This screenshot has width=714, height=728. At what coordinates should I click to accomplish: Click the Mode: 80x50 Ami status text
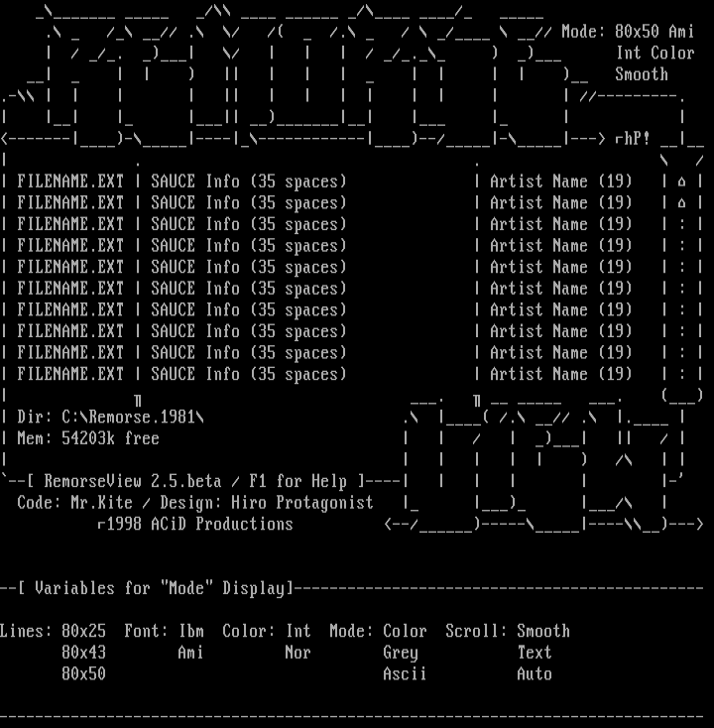click(628, 32)
